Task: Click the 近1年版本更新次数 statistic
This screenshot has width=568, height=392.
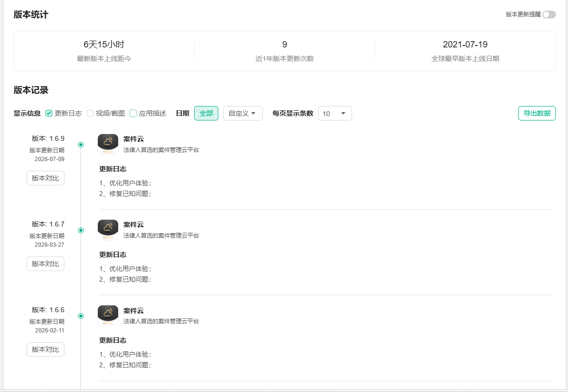Action: 284,51
